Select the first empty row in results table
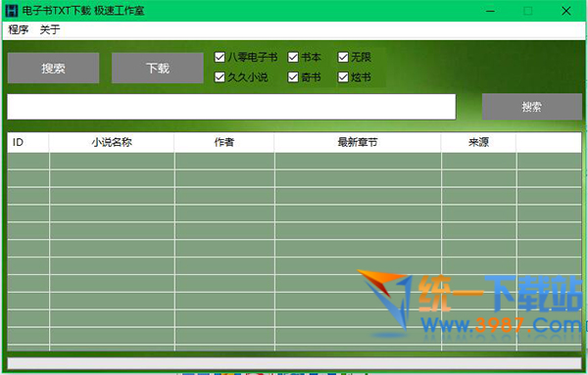 coord(294,162)
